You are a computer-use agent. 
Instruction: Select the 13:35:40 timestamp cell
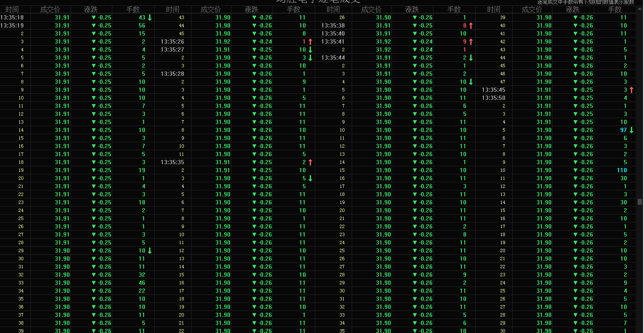point(333,34)
